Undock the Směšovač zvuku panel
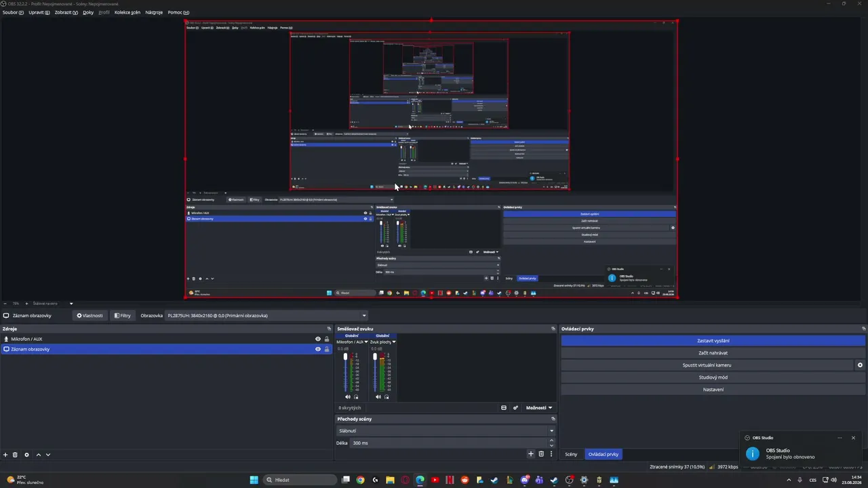The width and height of the screenshot is (868, 488). tap(553, 329)
